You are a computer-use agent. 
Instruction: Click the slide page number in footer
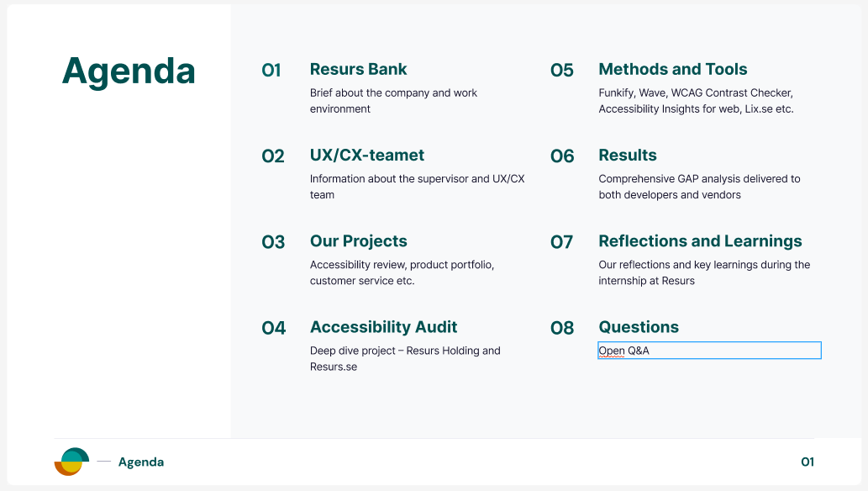point(807,462)
